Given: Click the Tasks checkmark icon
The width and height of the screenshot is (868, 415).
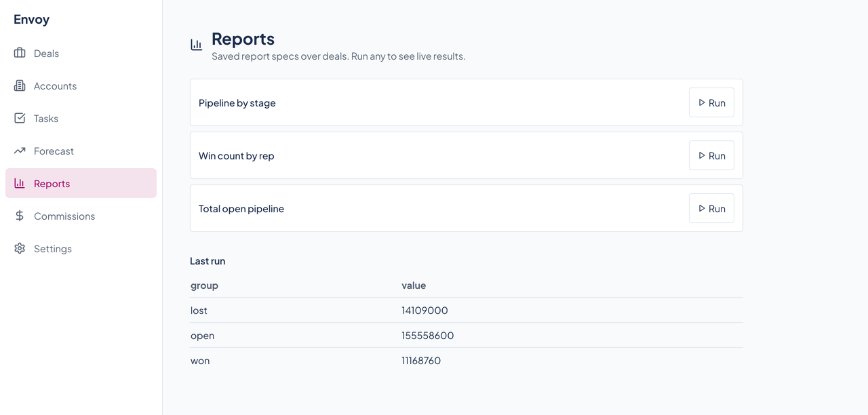Looking at the screenshot, I should point(20,118).
